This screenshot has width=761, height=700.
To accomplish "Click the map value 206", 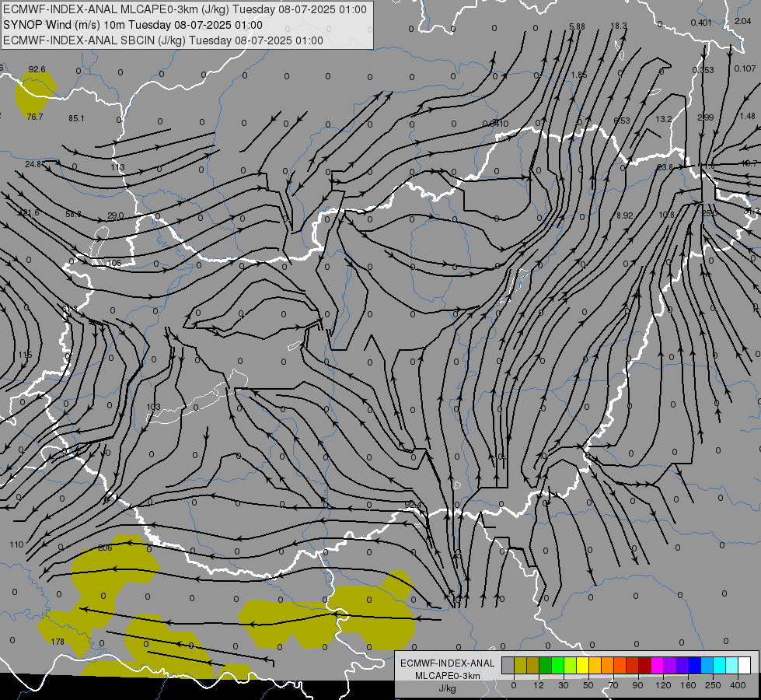I will pos(105,548).
